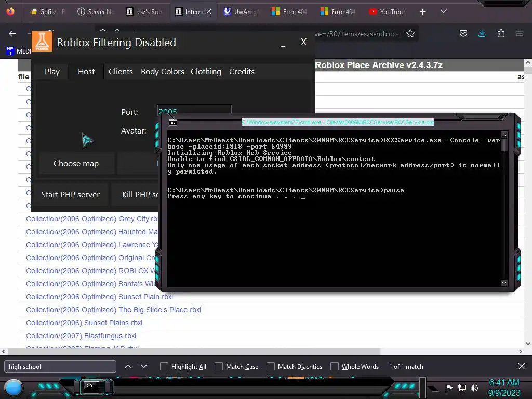Open the extensions puzzle icon
532x399 pixels.
[501, 33]
